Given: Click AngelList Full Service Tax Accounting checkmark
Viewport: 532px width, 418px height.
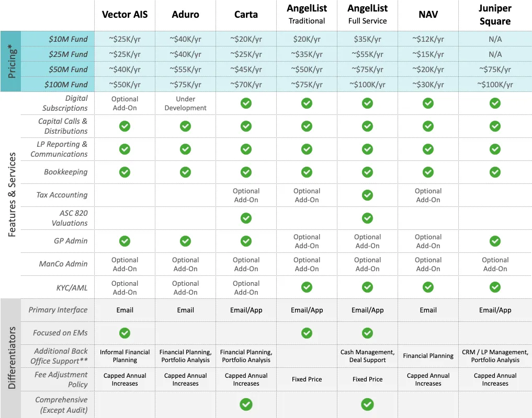Looking at the screenshot, I should pyautogui.click(x=367, y=195).
